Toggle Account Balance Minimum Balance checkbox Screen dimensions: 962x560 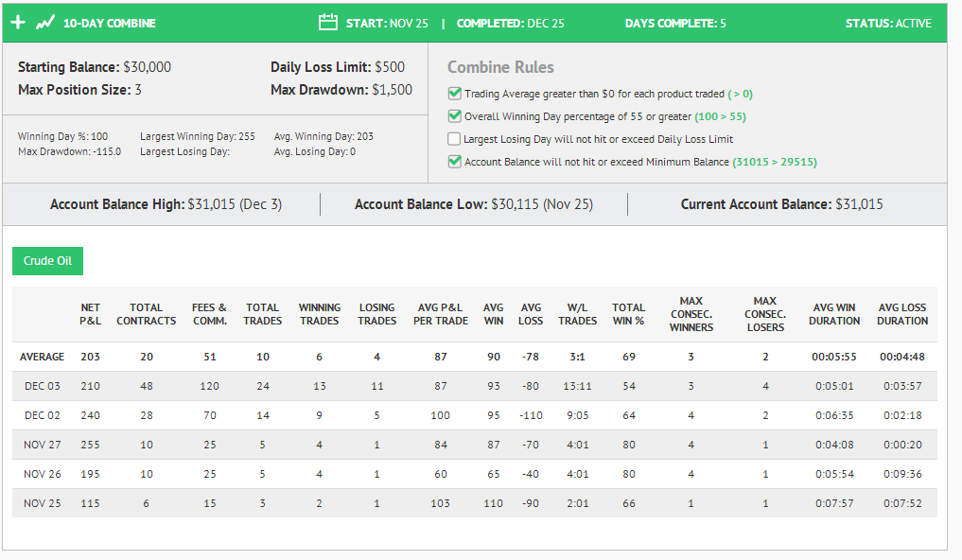(455, 162)
